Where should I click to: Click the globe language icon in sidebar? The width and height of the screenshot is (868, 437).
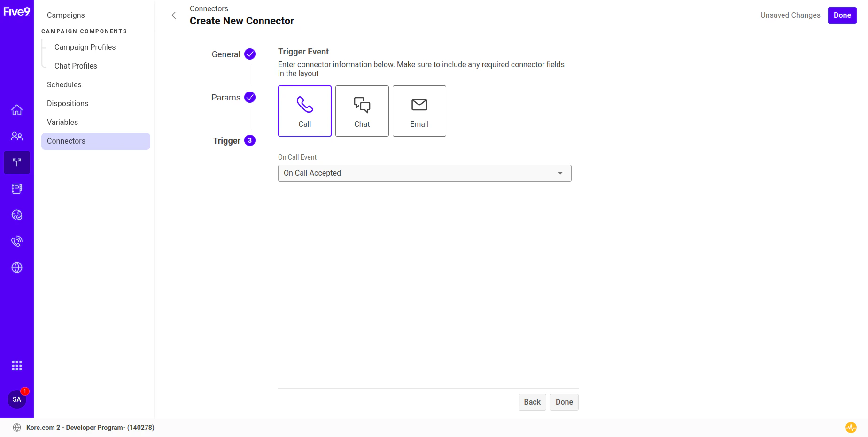coord(17,268)
